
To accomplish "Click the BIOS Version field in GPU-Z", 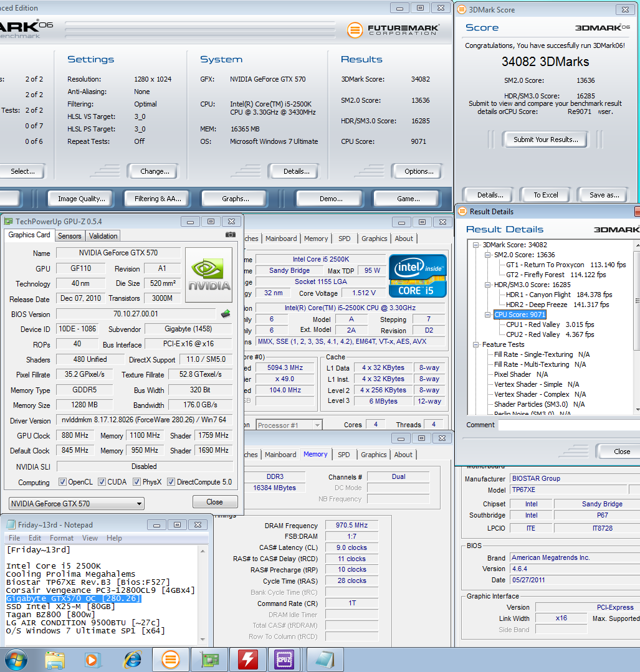I will point(136,314).
